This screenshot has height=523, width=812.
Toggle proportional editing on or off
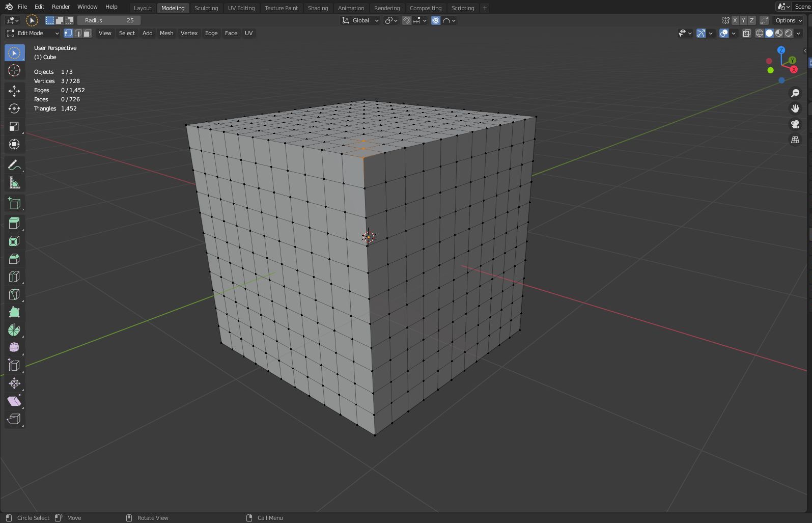pos(436,20)
